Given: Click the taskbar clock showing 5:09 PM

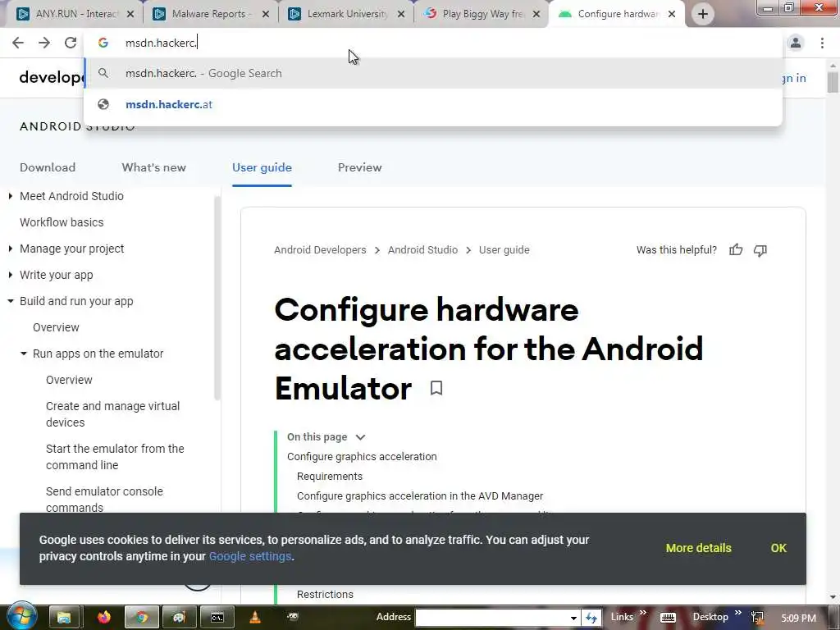Looking at the screenshot, I should coord(799,618).
